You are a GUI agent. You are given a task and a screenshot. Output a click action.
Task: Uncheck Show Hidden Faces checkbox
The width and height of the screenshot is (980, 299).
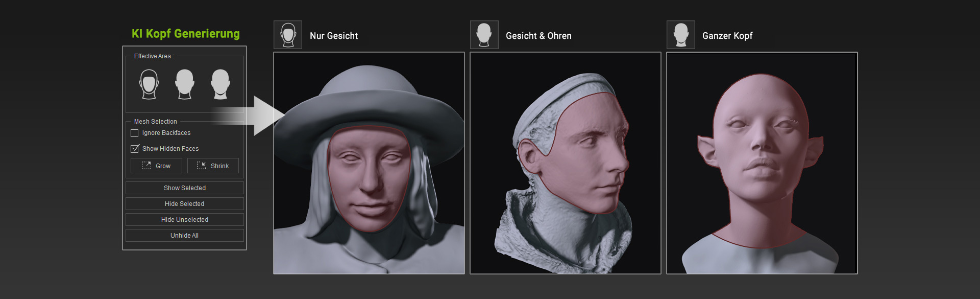(x=135, y=149)
